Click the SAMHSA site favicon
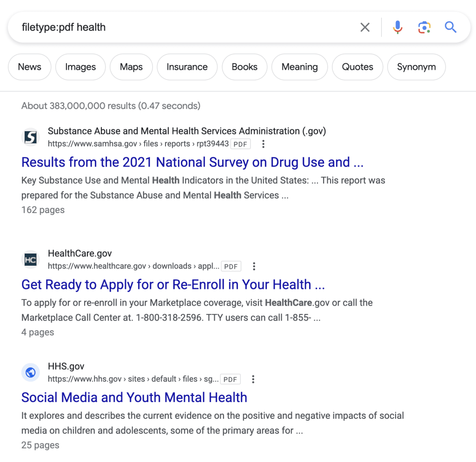The height and width of the screenshot is (462, 476). click(x=31, y=137)
